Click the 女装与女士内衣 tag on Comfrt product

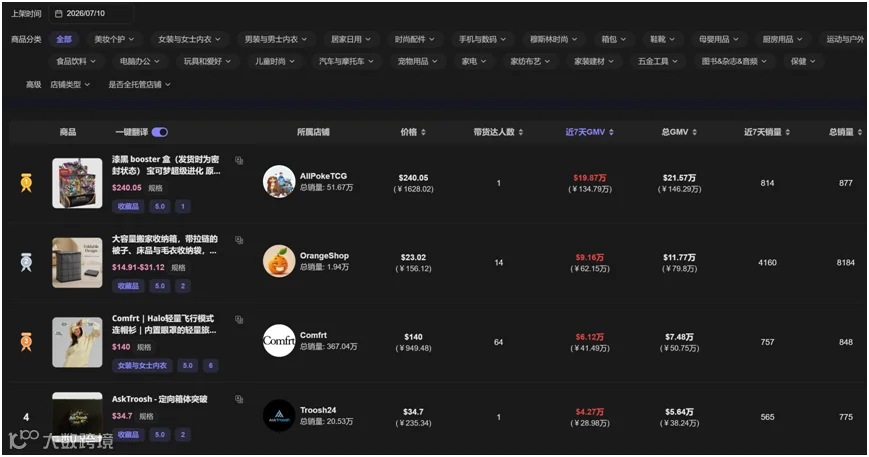click(x=142, y=366)
